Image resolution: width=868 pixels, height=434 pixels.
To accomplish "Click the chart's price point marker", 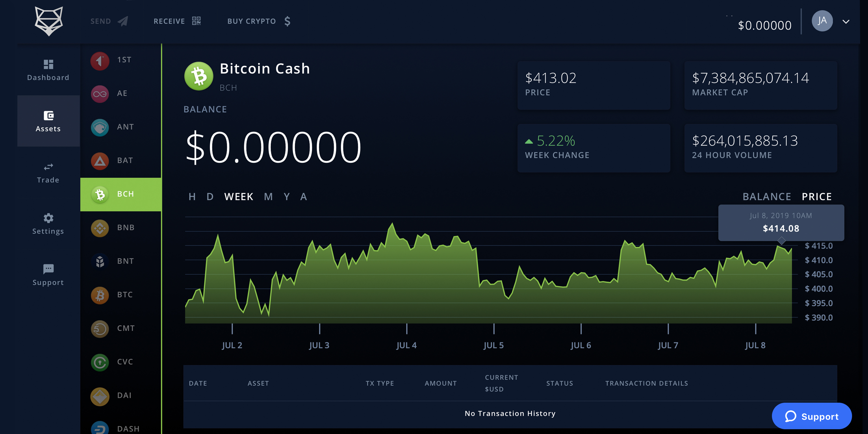I will pyautogui.click(x=781, y=241).
